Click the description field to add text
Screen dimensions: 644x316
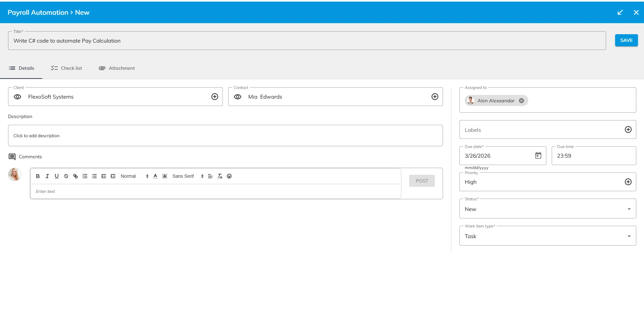point(225,136)
